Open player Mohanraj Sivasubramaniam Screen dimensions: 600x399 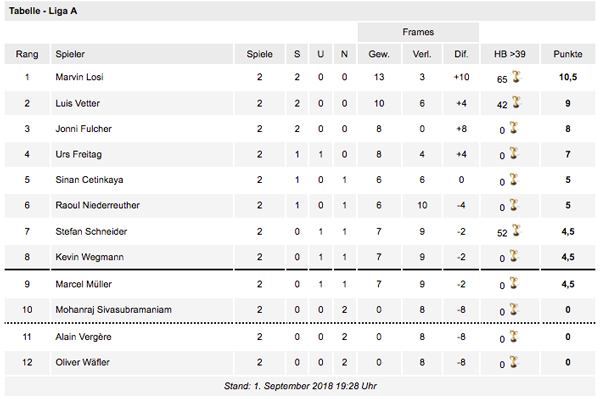pos(113,309)
